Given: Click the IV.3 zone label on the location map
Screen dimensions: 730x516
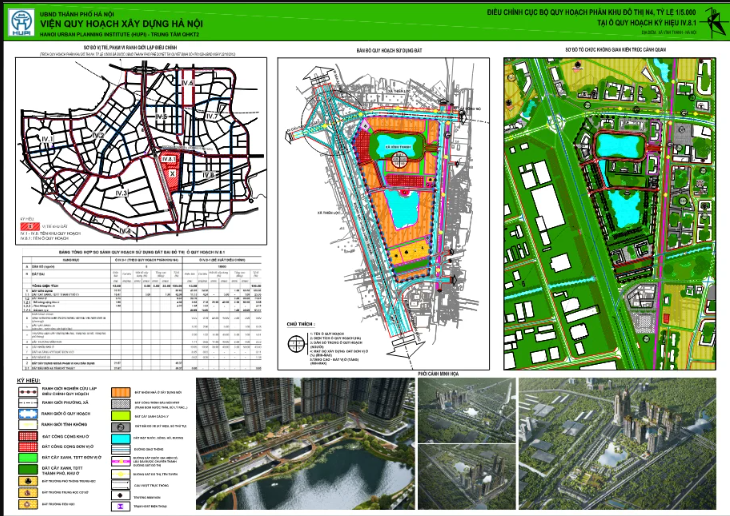Looking at the screenshot, I should 122,193.
